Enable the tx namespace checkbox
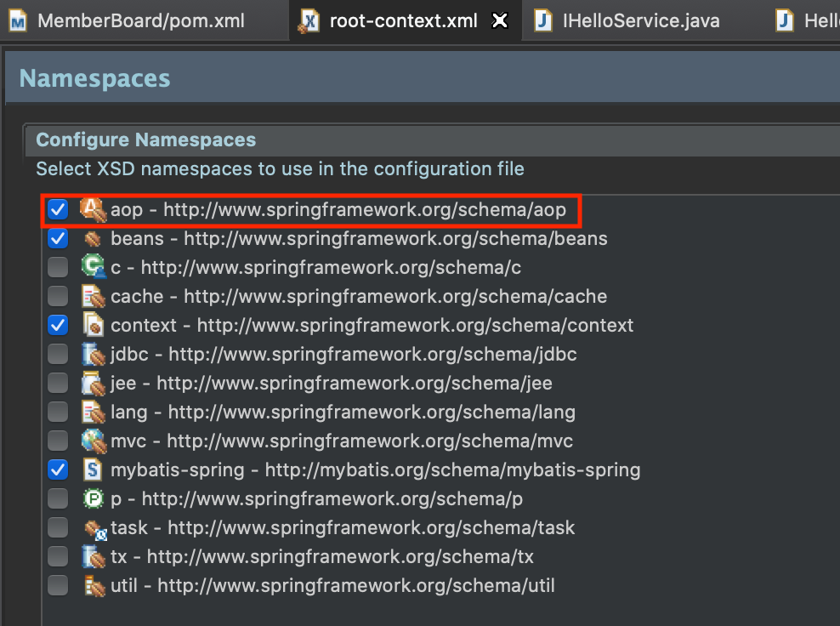Viewport: 840px width, 626px height. (57, 557)
